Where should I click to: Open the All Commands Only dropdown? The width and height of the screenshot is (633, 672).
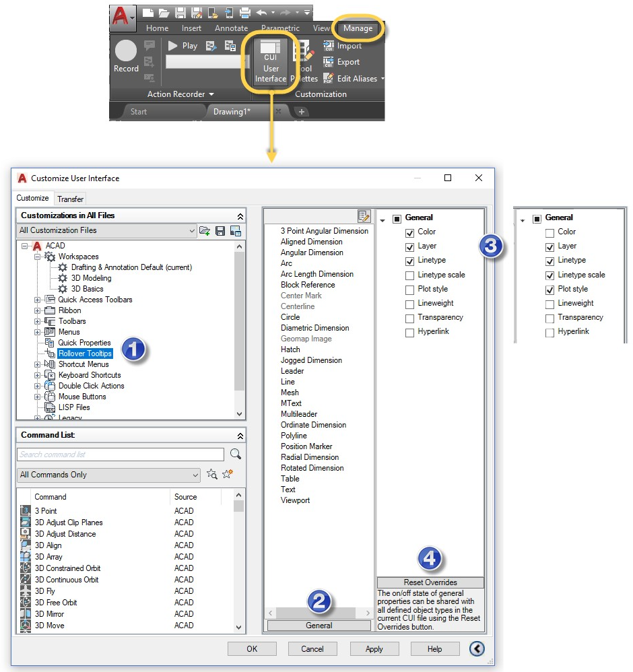(108, 475)
